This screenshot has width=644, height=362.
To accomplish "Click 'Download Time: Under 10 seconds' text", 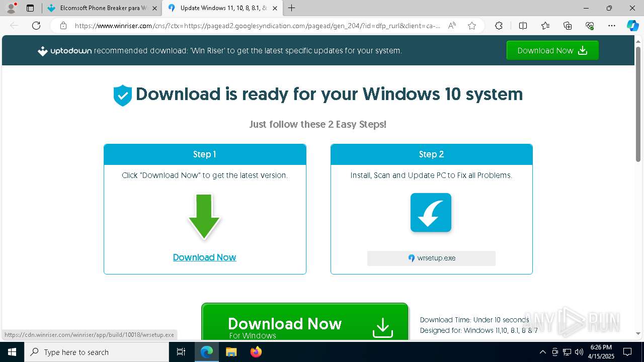I will 474,320.
